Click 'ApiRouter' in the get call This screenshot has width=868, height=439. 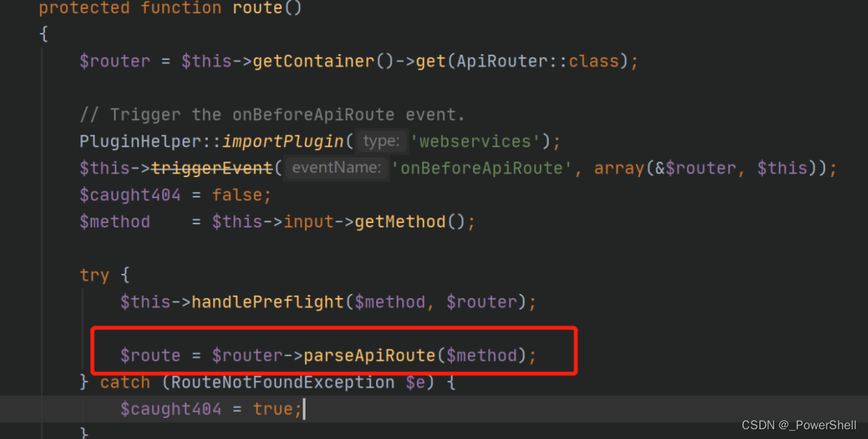(x=502, y=61)
